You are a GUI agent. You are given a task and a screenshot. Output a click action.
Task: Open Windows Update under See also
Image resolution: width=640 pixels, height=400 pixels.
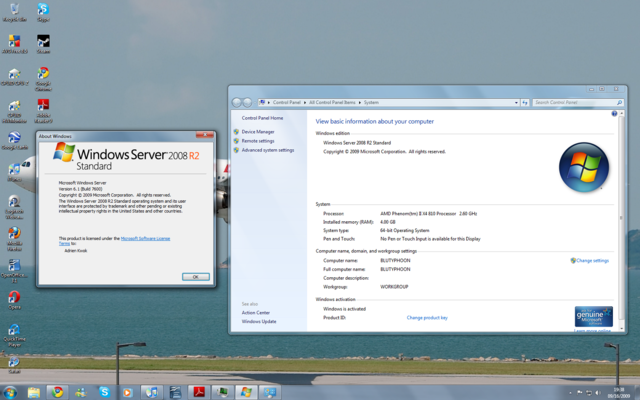[x=259, y=322]
